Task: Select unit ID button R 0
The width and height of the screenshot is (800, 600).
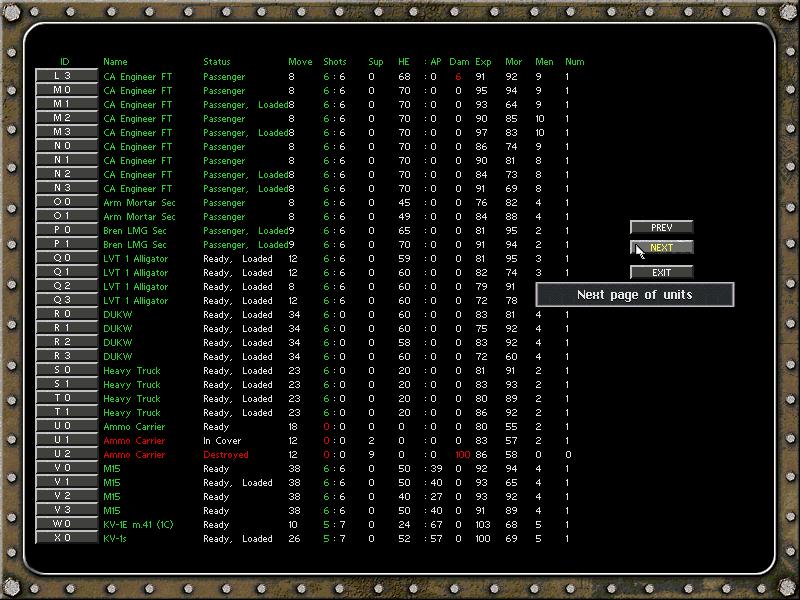Action: [x=66, y=314]
